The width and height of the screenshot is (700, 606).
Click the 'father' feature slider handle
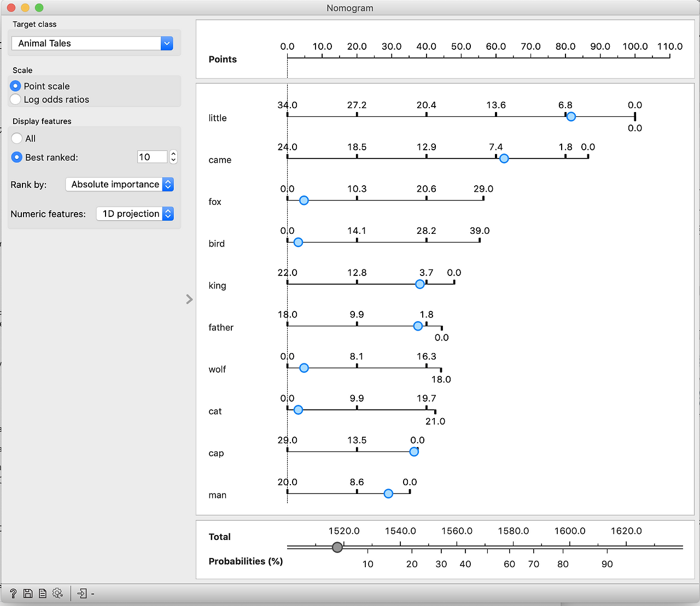click(418, 326)
